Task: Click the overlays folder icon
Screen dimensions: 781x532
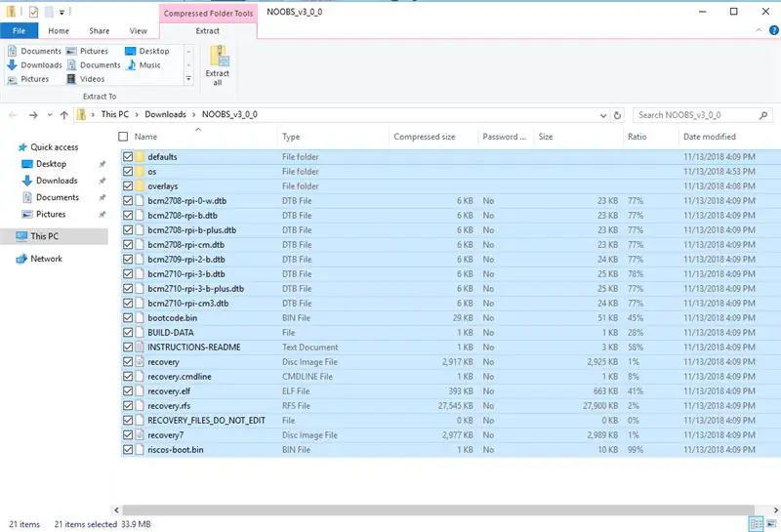Action: pos(140,185)
